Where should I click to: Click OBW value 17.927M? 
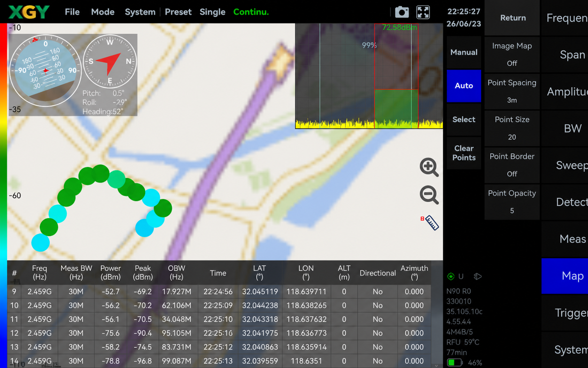(x=176, y=292)
